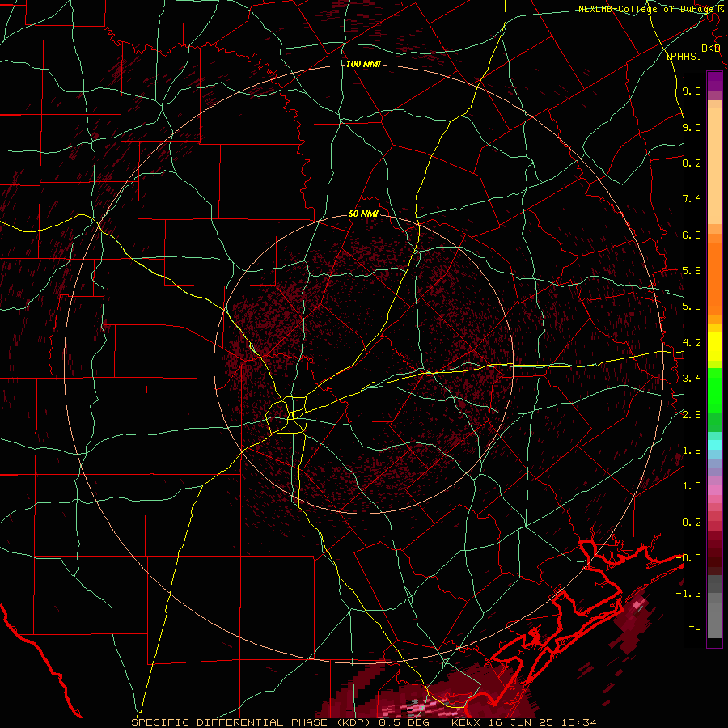Click the 50 NMI range ring label

click(x=363, y=214)
